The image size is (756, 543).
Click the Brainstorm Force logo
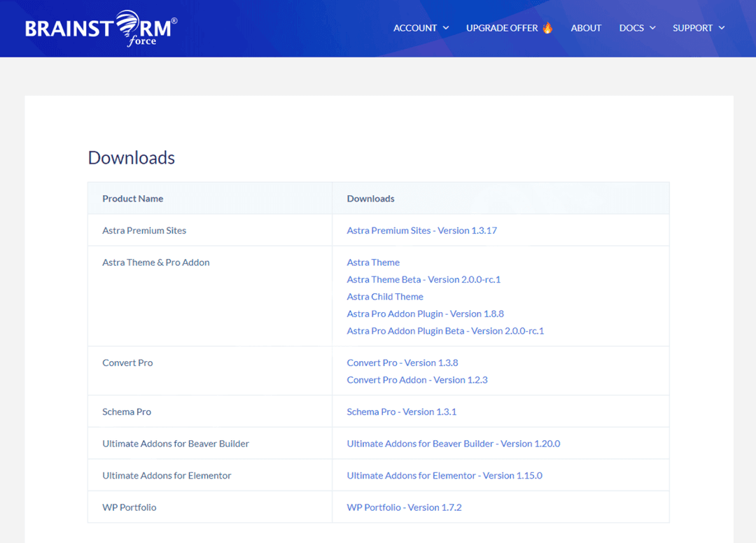click(101, 29)
